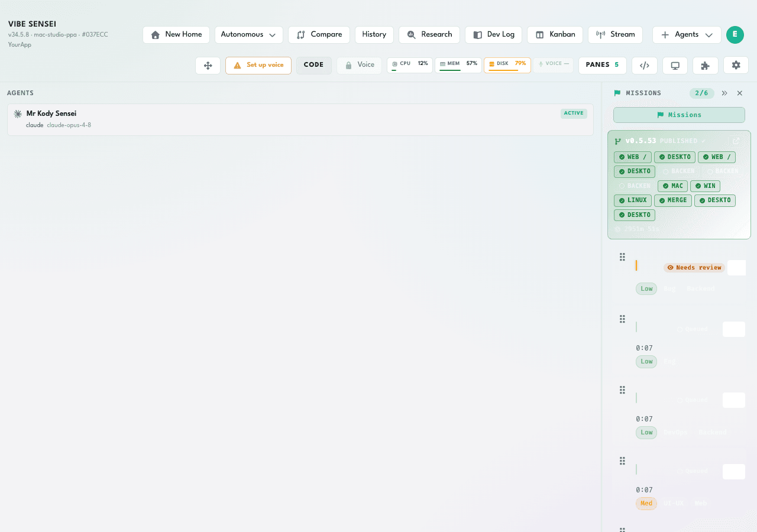Grab the drag handle of the Med mission
The image size is (757, 532).
[622, 461]
